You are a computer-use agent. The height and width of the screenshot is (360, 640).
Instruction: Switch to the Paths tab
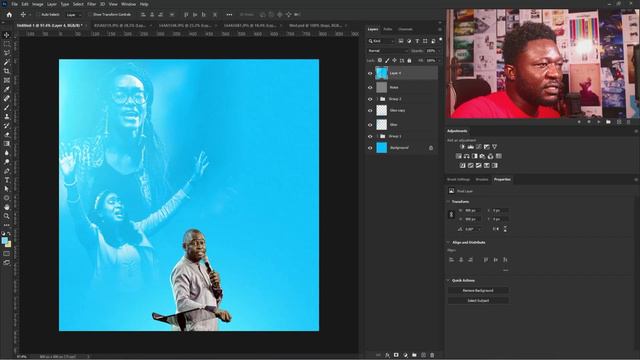388,29
